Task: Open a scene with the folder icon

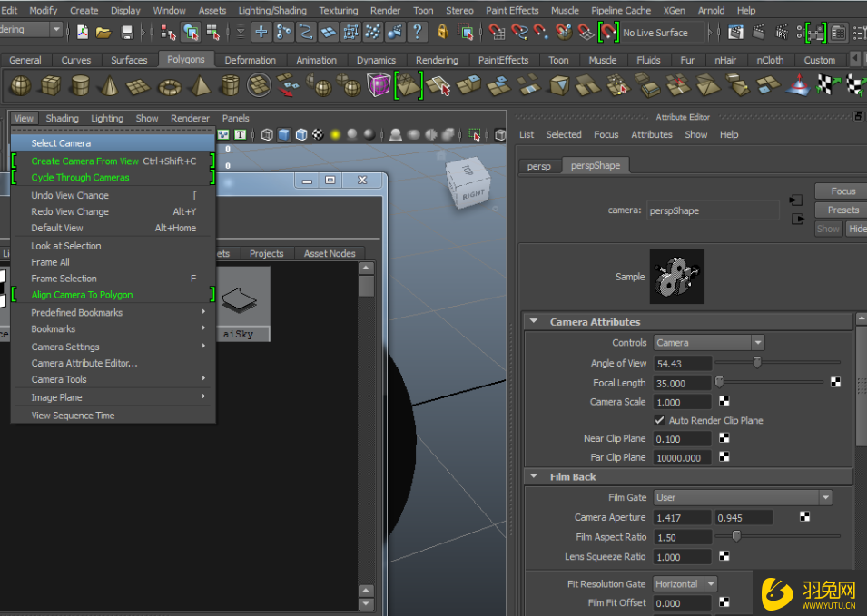Action: click(x=103, y=33)
